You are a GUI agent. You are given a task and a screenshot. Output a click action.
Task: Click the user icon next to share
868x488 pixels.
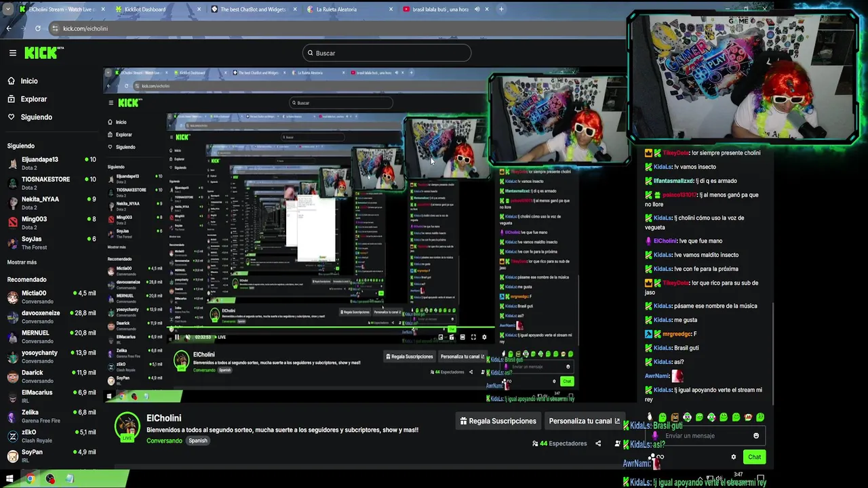pyautogui.click(x=617, y=444)
